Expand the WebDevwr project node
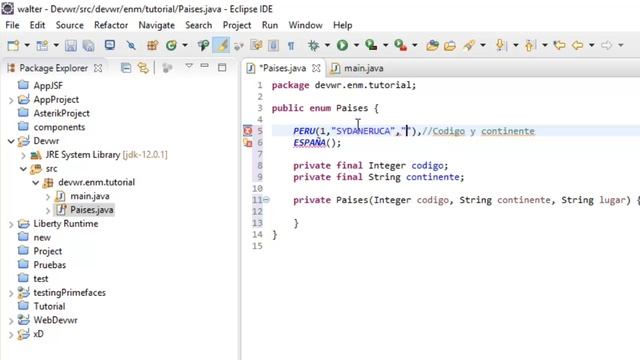 coord(11,321)
